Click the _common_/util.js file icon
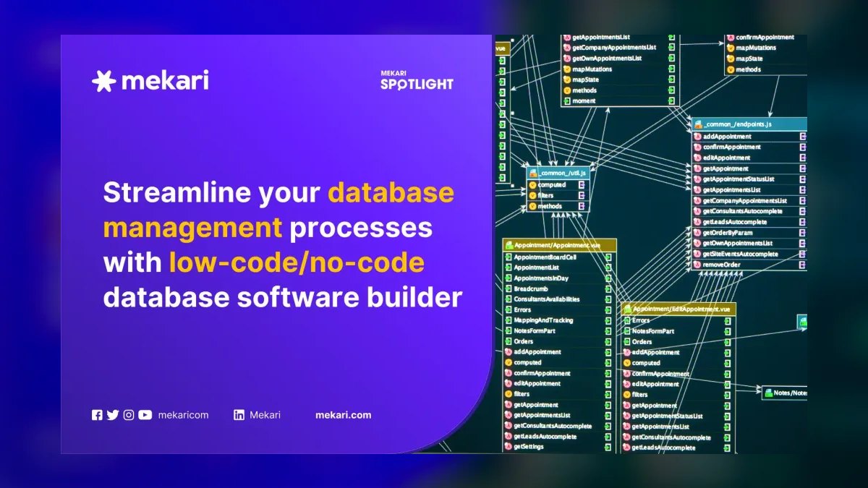 [532, 174]
